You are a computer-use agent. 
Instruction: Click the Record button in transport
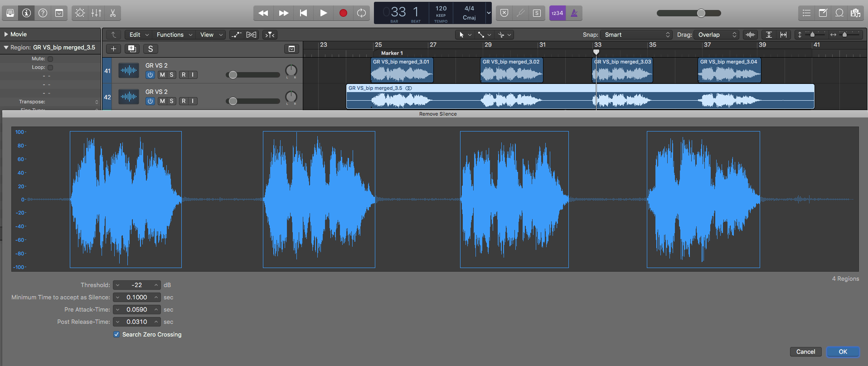pyautogui.click(x=343, y=13)
